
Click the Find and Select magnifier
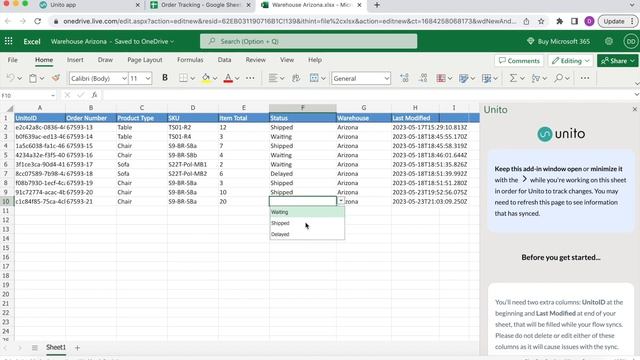(x=558, y=78)
